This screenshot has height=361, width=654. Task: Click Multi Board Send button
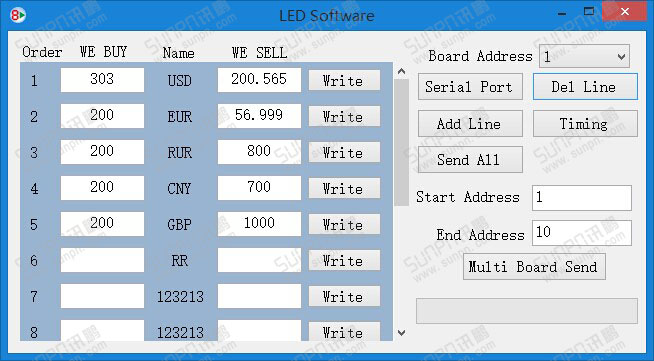534,267
